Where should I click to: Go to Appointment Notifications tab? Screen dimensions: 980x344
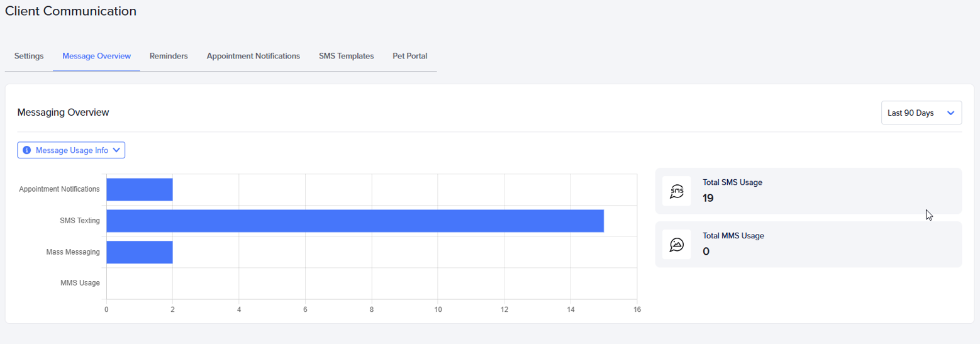click(253, 56)
